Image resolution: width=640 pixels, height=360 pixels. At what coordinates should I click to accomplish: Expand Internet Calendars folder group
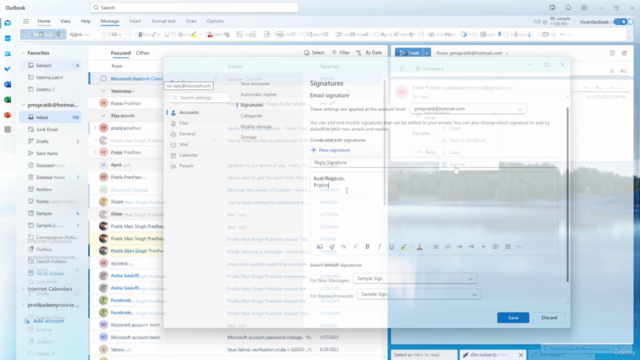click(x=23, y=289)
